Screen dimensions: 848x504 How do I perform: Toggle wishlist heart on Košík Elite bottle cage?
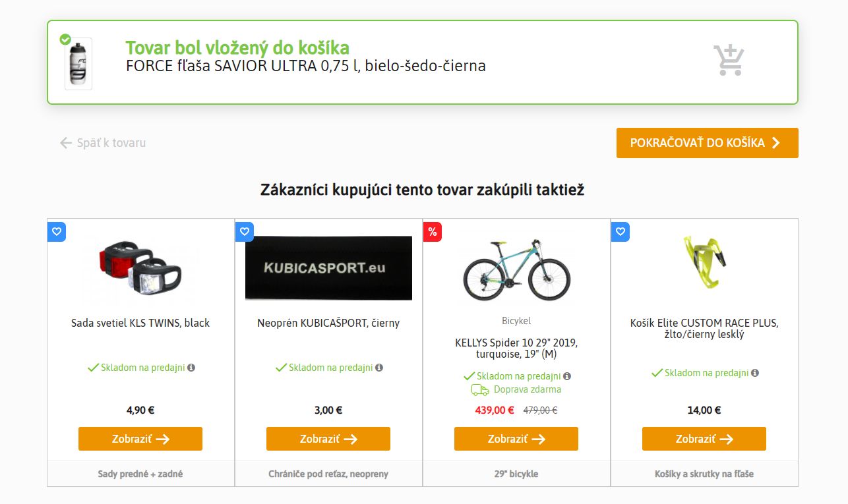(621, 231)
